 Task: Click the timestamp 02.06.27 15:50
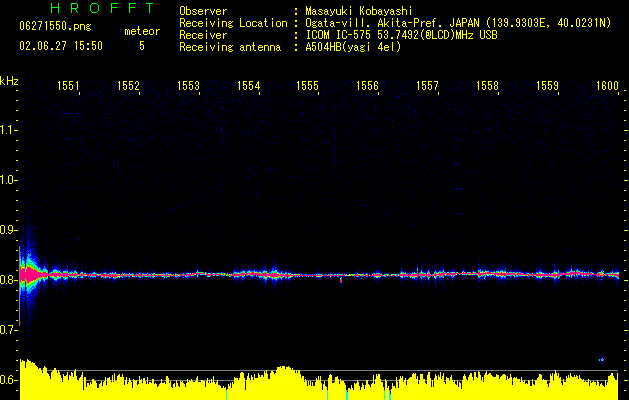point(61,46)
